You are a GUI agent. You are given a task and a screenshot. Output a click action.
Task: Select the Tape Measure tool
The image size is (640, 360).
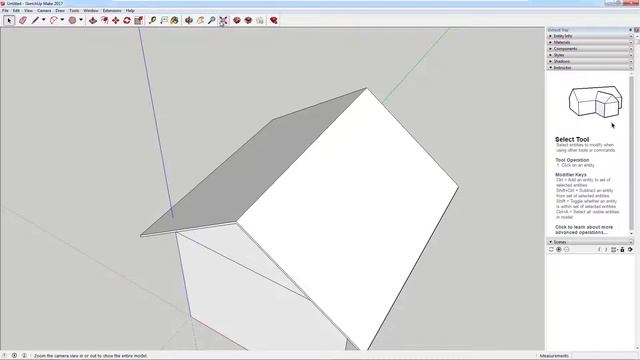click(152, 20)
